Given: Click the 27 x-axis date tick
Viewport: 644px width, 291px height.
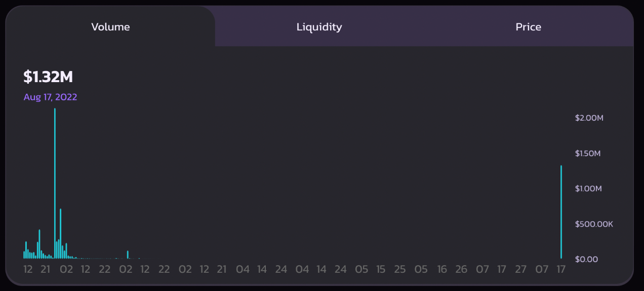Looking at the screenshot, I should [x=520, y=269].
